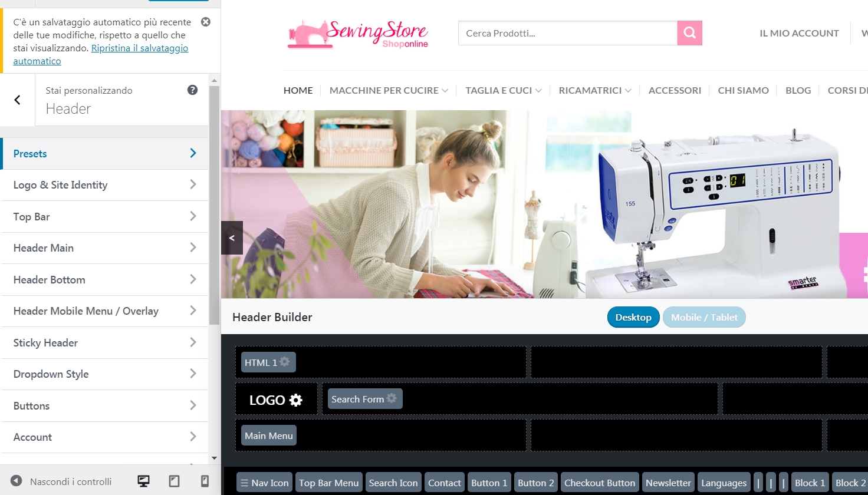Expand the Account section
The height and width of the screenshot is (495, 868).
point(104,437)
